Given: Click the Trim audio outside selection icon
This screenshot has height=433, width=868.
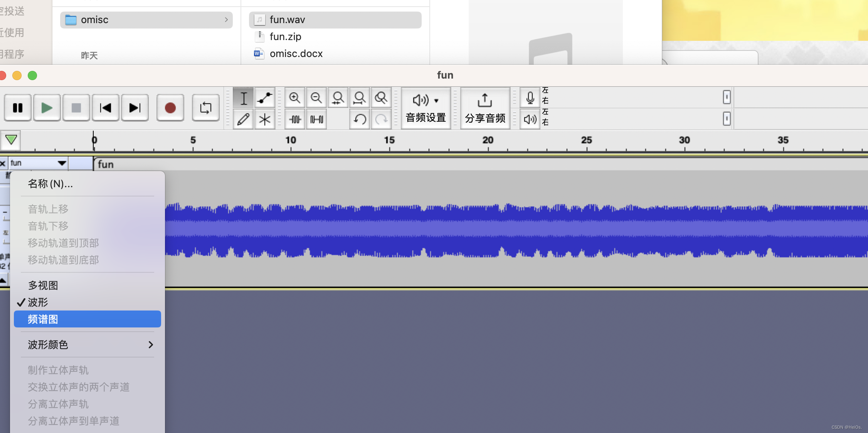Looking at the screenshot, I should tap(295, 119).
